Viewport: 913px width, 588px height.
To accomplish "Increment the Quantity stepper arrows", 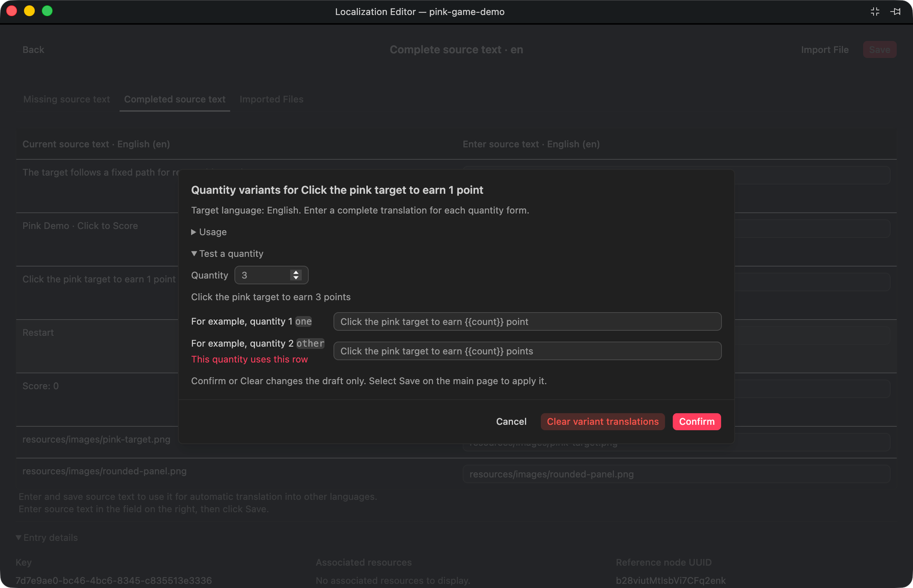I will (296, 272).
